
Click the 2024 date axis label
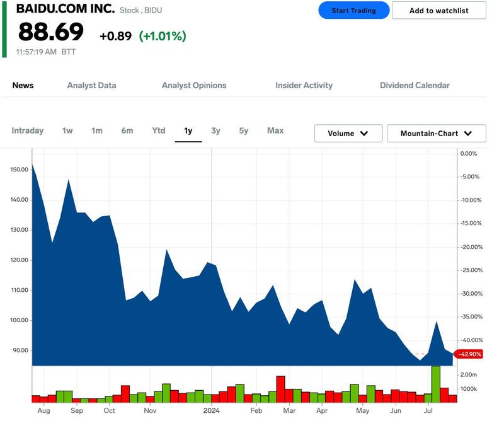[212, 410]
